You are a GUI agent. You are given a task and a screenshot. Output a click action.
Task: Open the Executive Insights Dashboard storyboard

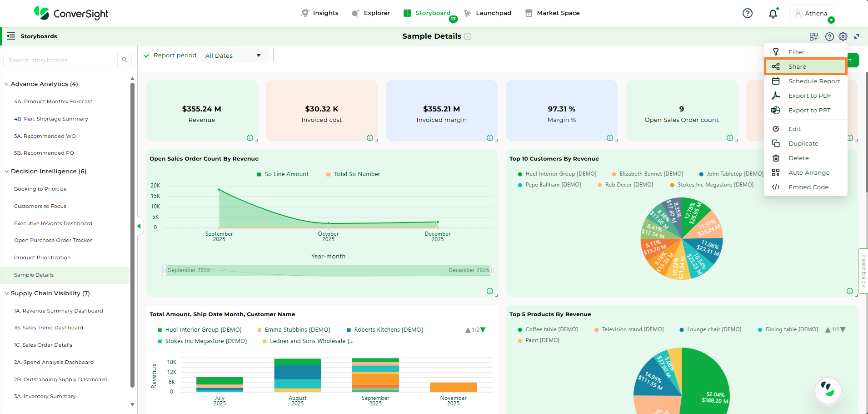53,223
